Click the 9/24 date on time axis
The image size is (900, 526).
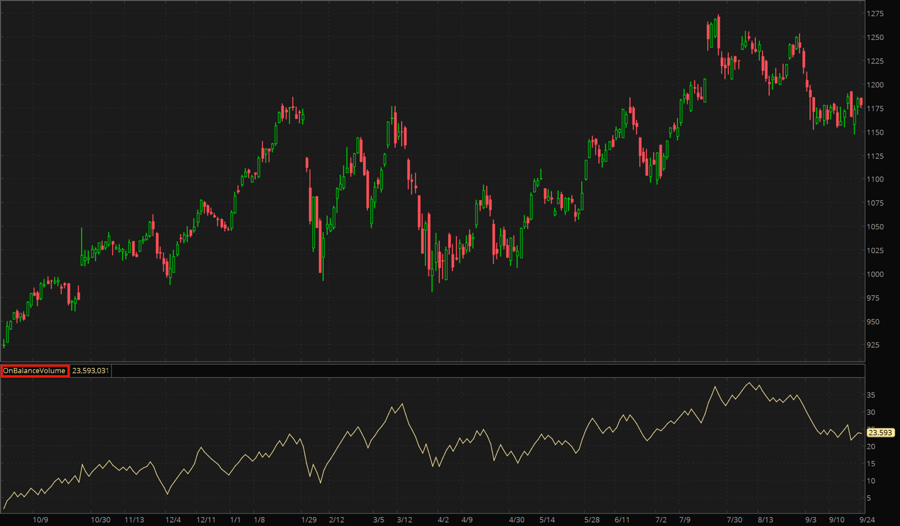pyautogui.click(x=867, y=520)
